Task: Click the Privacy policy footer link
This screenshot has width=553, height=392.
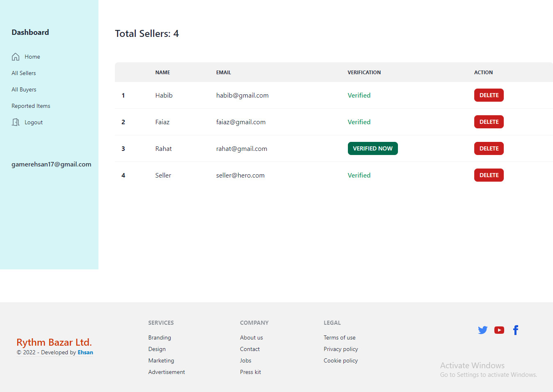Action: (340, 349)
